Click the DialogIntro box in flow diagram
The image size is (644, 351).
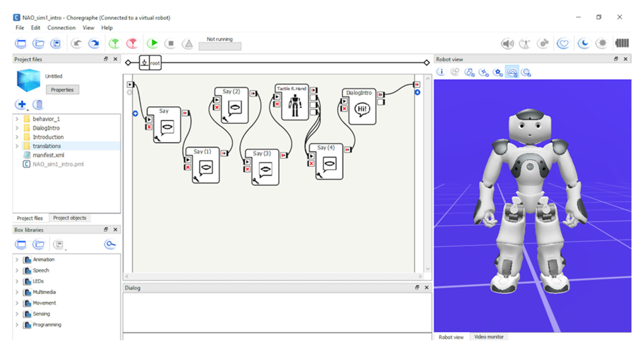(x=362, y=107)
